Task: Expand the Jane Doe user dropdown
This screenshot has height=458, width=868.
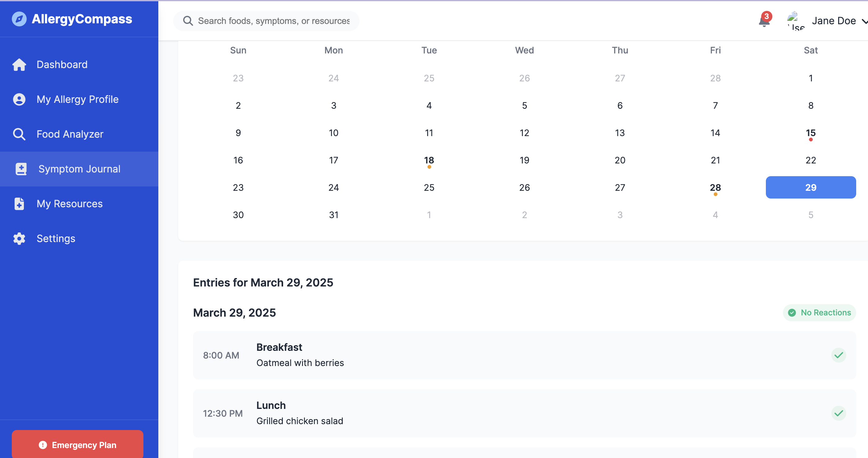Action: (864, 21)
